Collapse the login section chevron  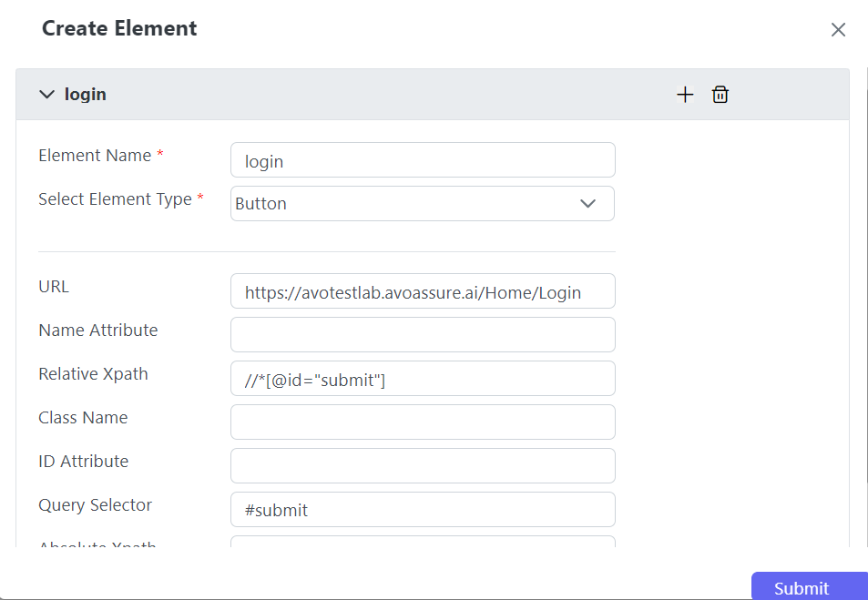click(x=47, y=95)
